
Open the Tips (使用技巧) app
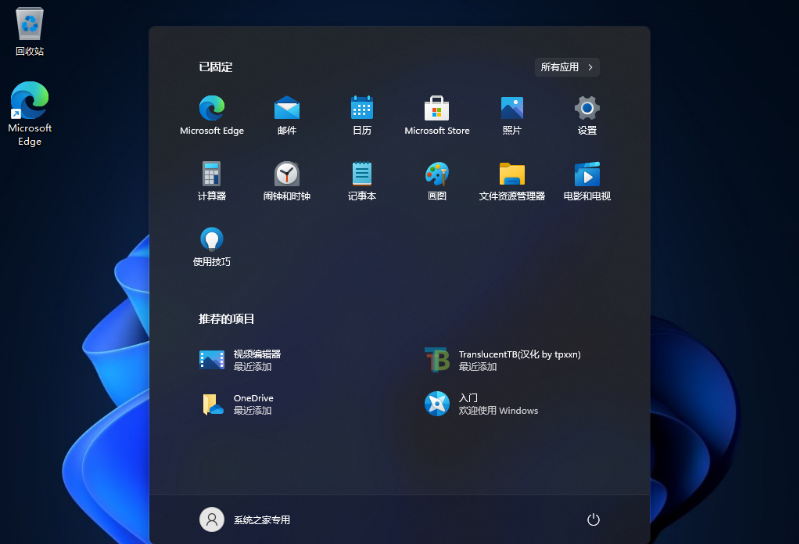pos(211,247)
